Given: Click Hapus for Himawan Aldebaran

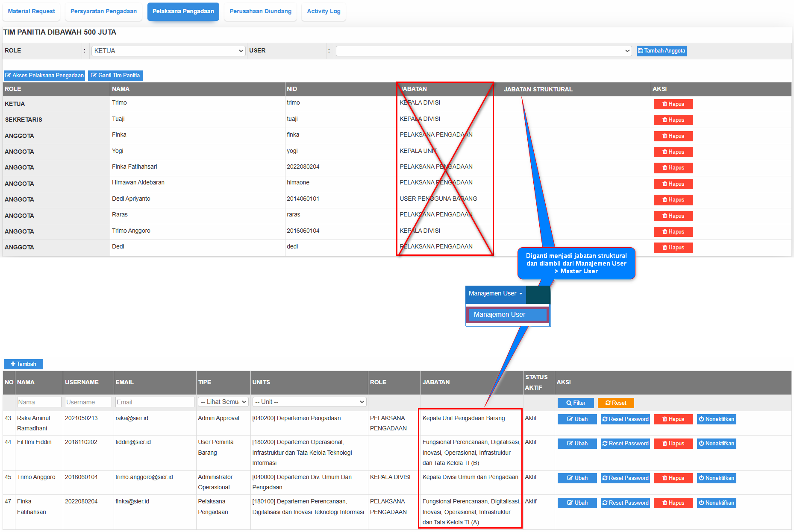Looking at the screenshot, I should click(x=673, y=184).
